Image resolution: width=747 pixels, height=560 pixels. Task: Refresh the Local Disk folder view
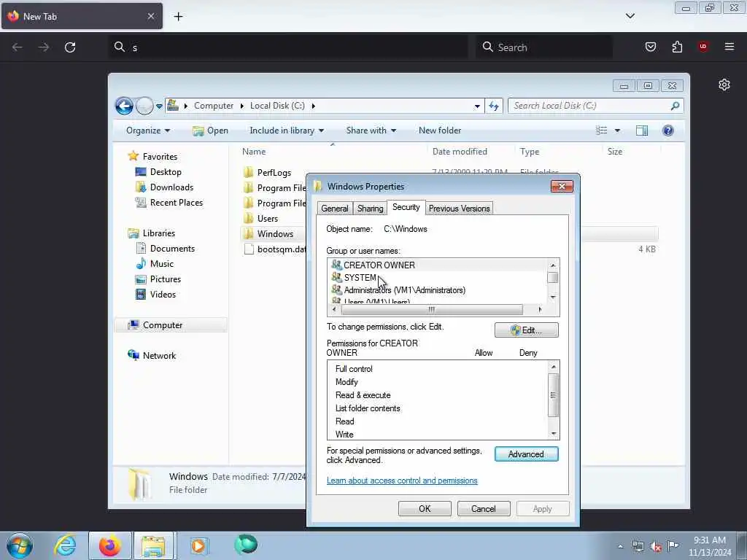[494, 106]
